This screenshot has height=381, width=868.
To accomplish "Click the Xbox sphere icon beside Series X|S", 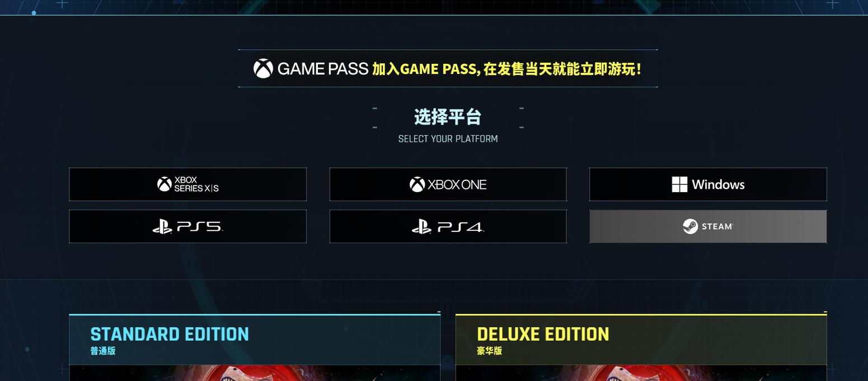I will pyautogui.click(x=165, y=184).
